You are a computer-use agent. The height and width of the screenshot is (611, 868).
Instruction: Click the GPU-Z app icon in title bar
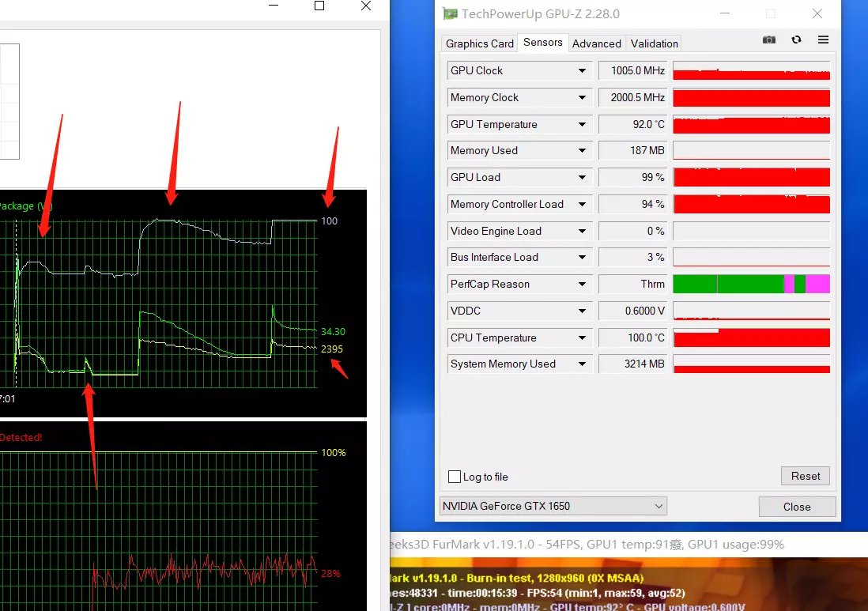(x=450, y=14)
